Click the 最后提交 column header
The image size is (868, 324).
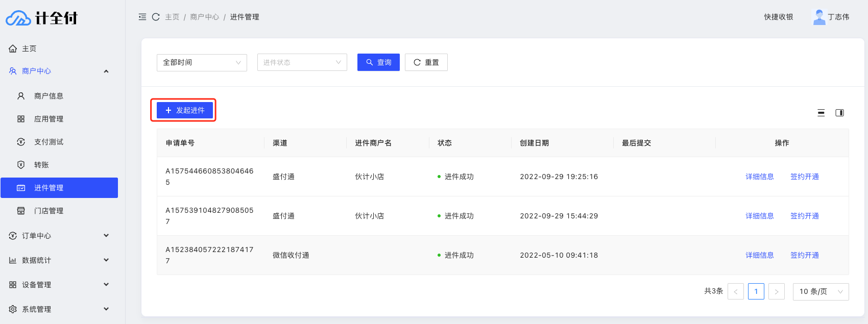click(637, 143)
